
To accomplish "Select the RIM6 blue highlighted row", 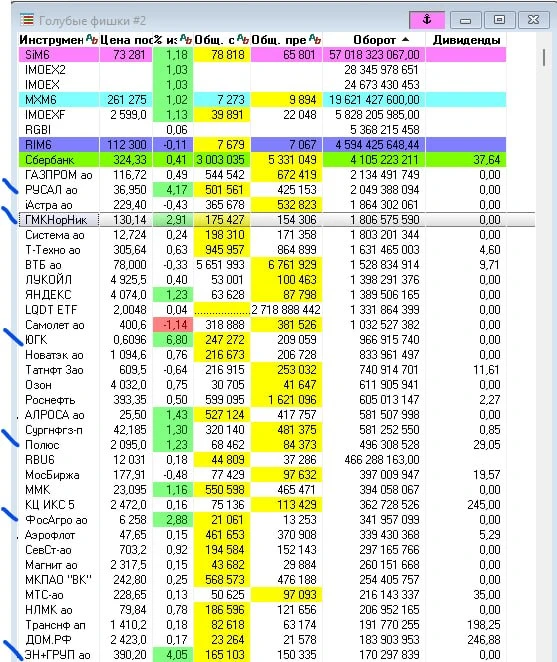I will (x=262, y=145).
